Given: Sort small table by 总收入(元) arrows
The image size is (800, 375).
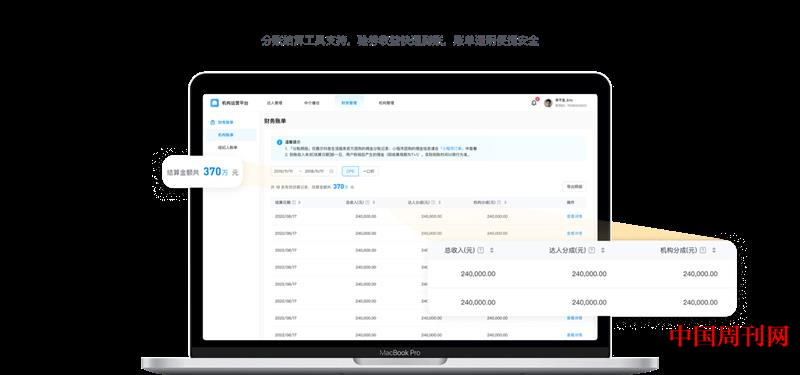Looking at the screenshot, I should 374,203.
